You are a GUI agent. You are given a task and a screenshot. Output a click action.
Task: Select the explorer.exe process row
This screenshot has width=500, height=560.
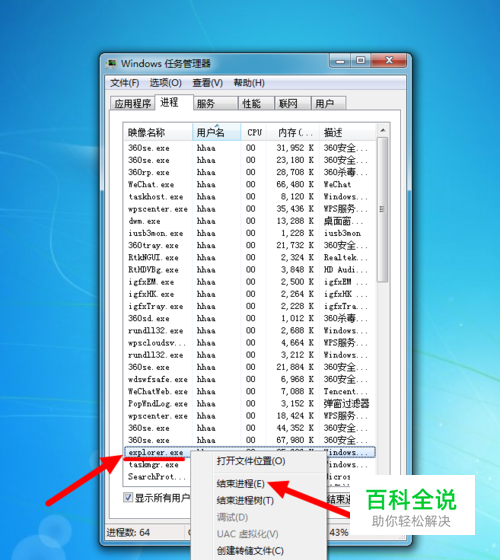click(x=157, y=452)
